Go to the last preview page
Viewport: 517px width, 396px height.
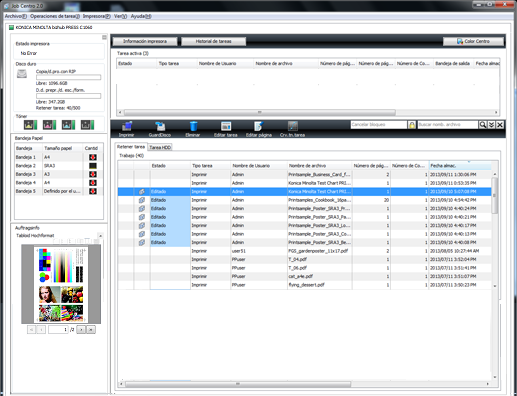[91, 330]
